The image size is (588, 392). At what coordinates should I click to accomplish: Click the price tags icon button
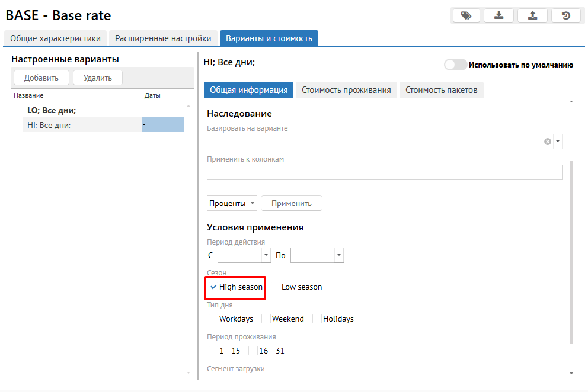coord(466,16)
